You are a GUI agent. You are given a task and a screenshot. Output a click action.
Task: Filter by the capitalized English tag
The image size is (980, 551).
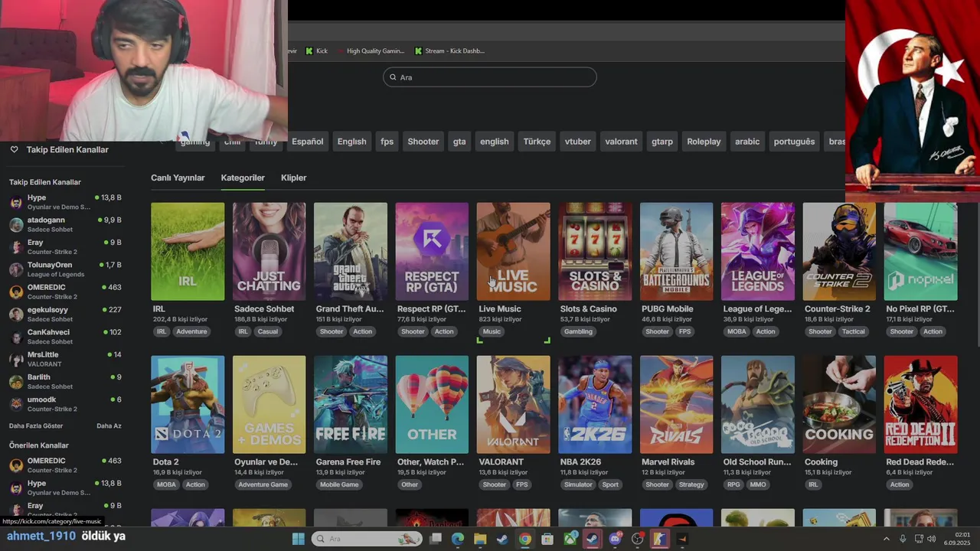(x=351, y=142)
